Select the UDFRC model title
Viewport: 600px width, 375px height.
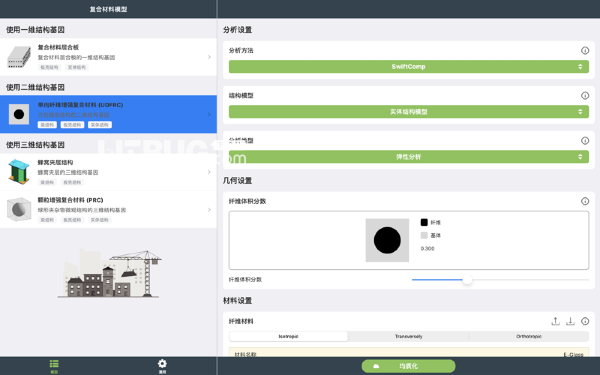[80, 105]
